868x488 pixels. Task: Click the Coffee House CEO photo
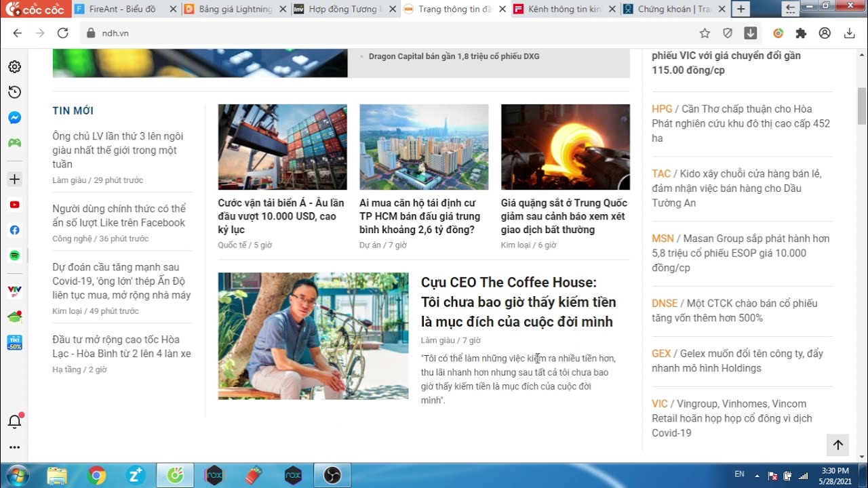tap(313, 336)
